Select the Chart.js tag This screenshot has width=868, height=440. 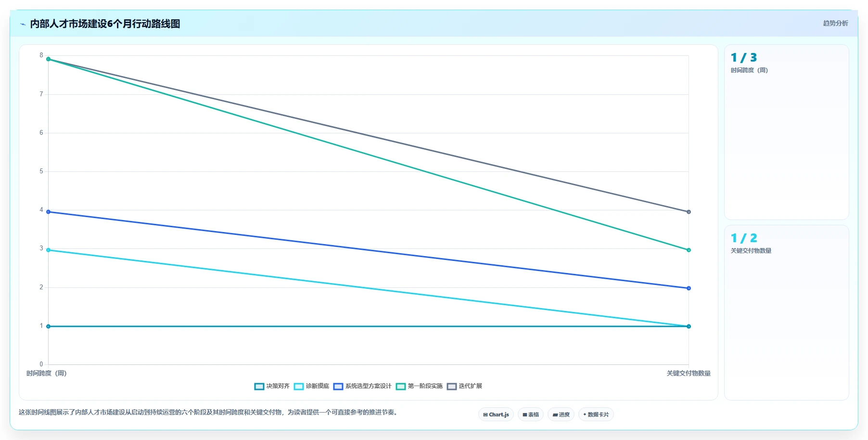coord(496,414)
